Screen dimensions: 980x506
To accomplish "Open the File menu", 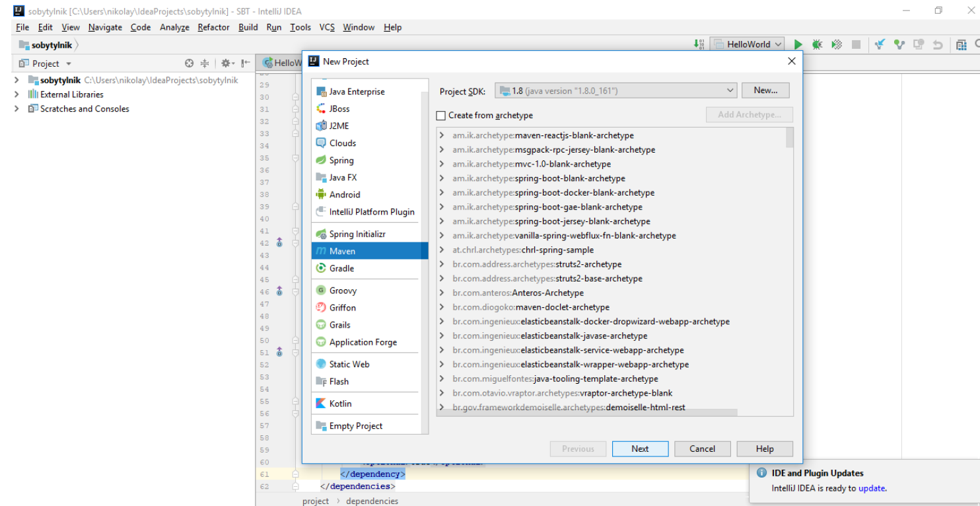I will [22, 27].
